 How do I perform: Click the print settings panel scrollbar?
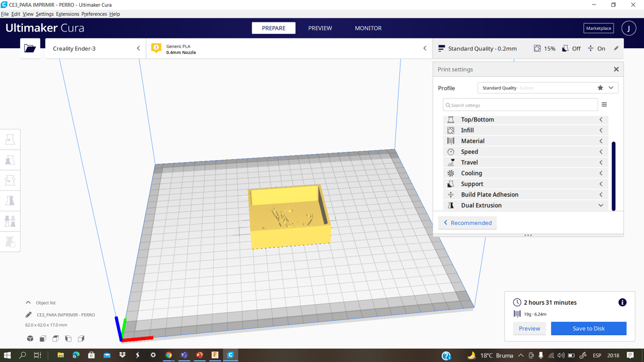tap(614, 176)
